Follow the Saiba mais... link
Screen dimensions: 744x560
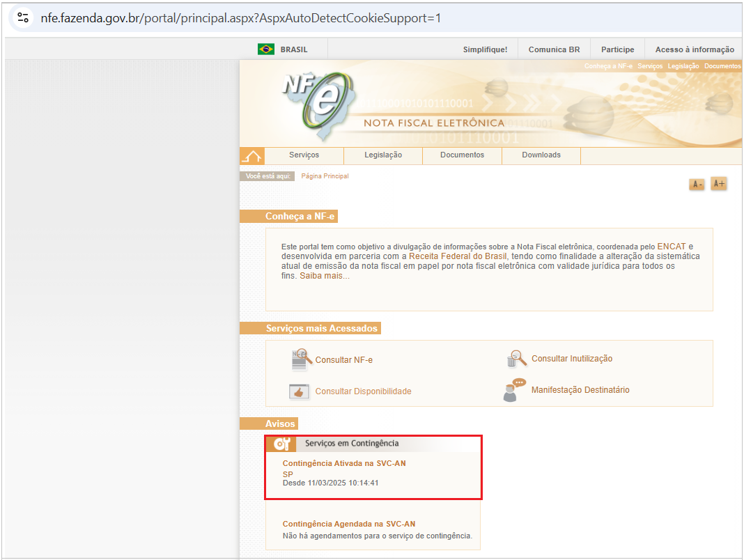(x=325, y=276)
